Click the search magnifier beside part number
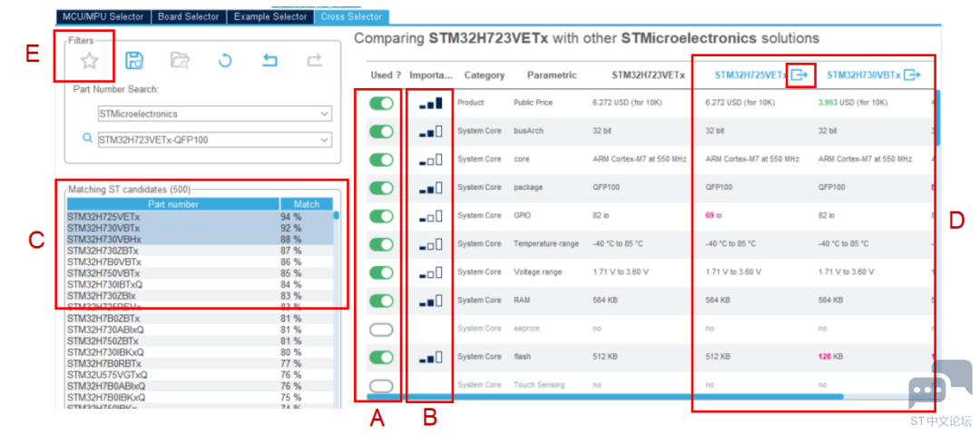980x435 pixels. pyautogui.click(x=88, y=139)
